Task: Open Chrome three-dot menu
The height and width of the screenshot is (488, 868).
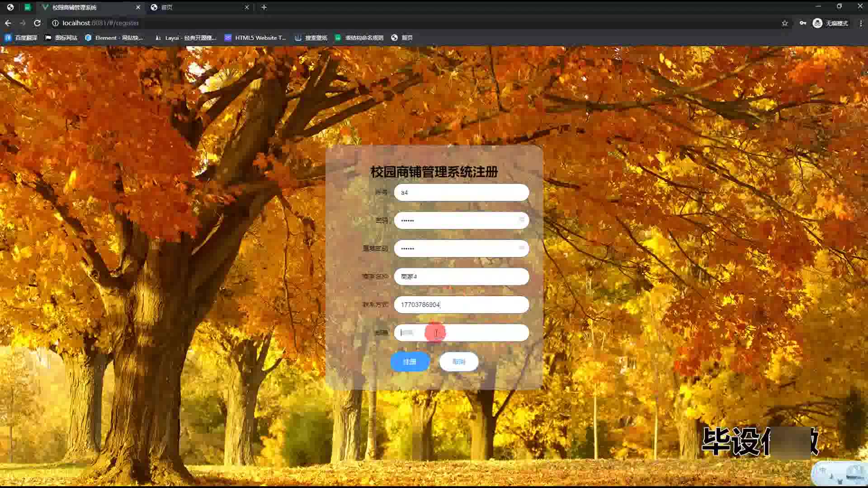Action: pos(861,23)
